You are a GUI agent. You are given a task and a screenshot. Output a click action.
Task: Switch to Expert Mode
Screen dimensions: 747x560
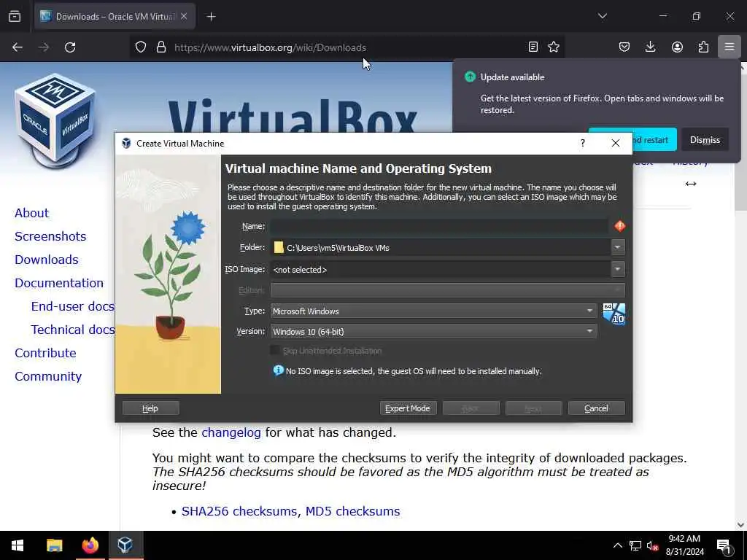click(x=408, y=408)
